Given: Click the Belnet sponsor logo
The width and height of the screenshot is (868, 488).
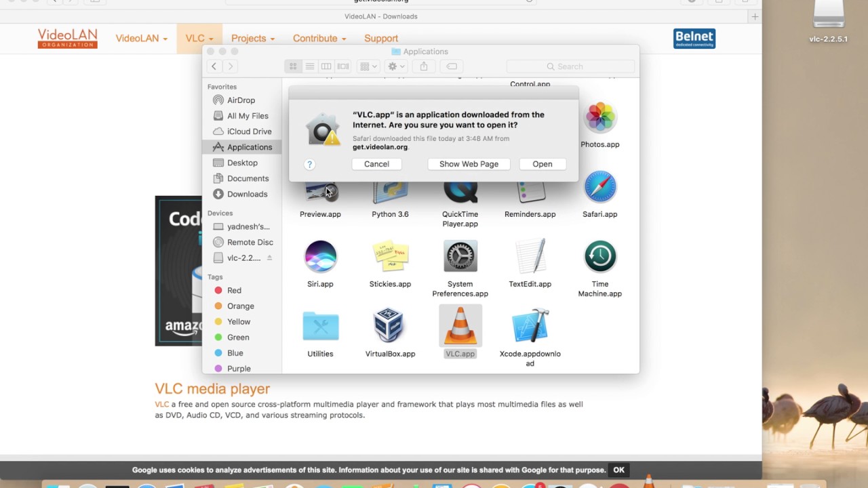Looking at the screenshot, I should pyautogui.click(x=694, y=39).
